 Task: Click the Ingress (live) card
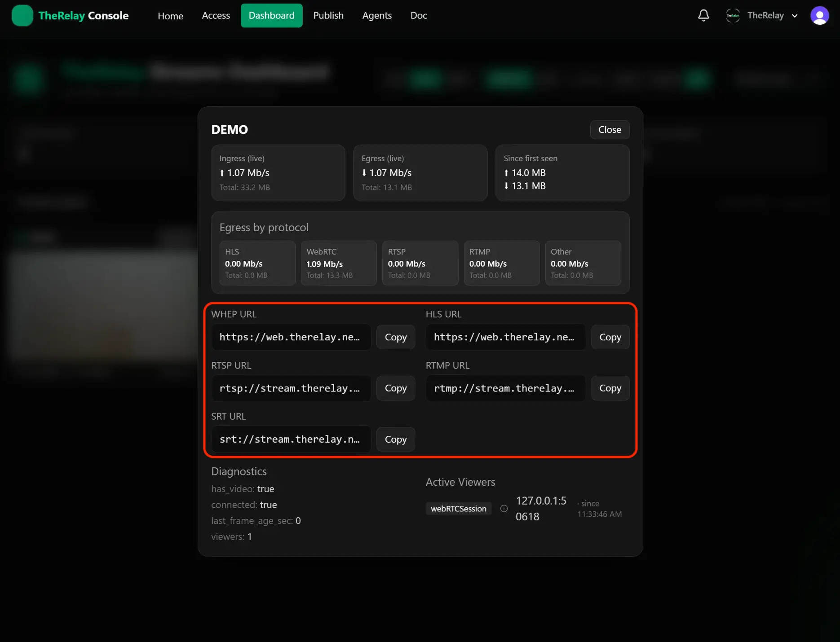pos(278,173)
